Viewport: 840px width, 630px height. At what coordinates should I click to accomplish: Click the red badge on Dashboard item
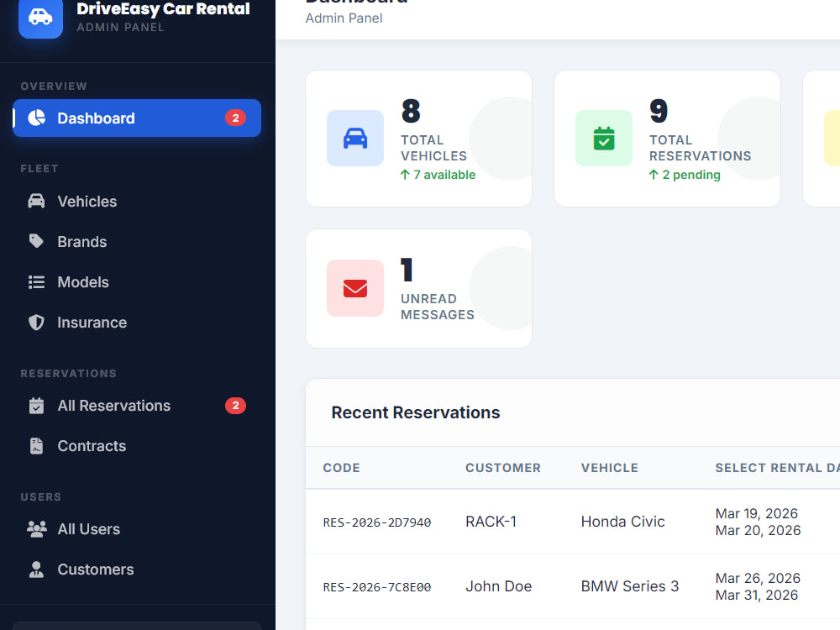tap(235, 118)
